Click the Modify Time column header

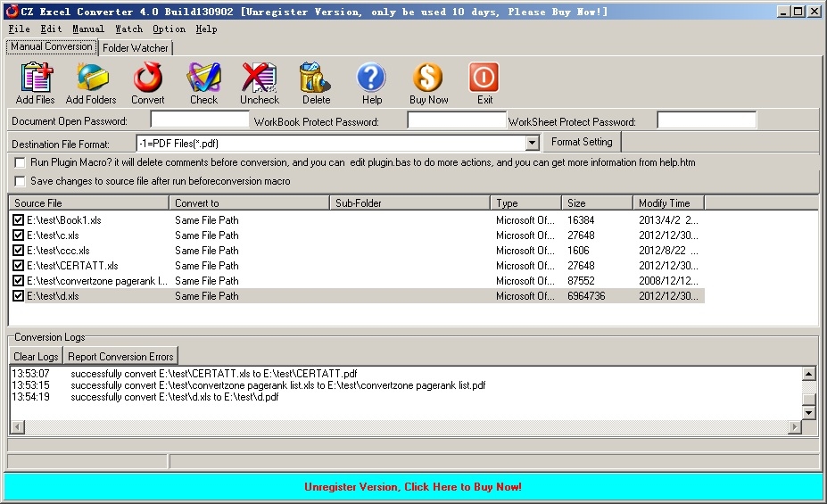tap(669, 203)
